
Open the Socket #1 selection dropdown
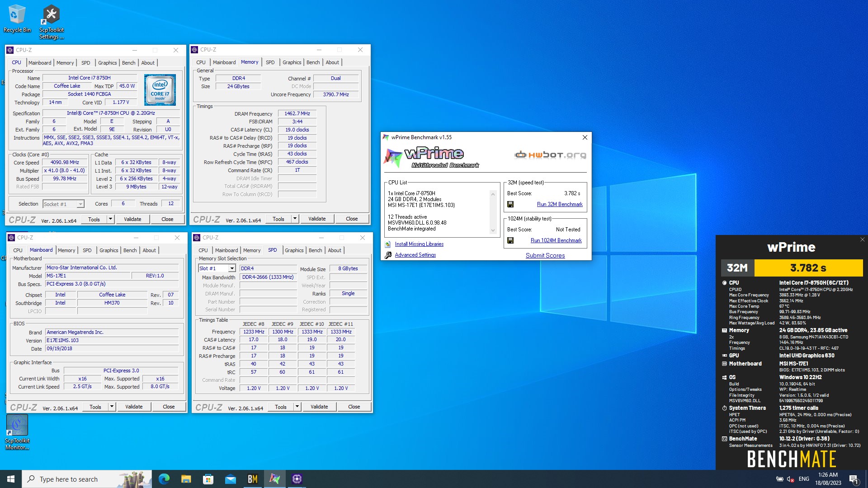click(x=80, y=204)
